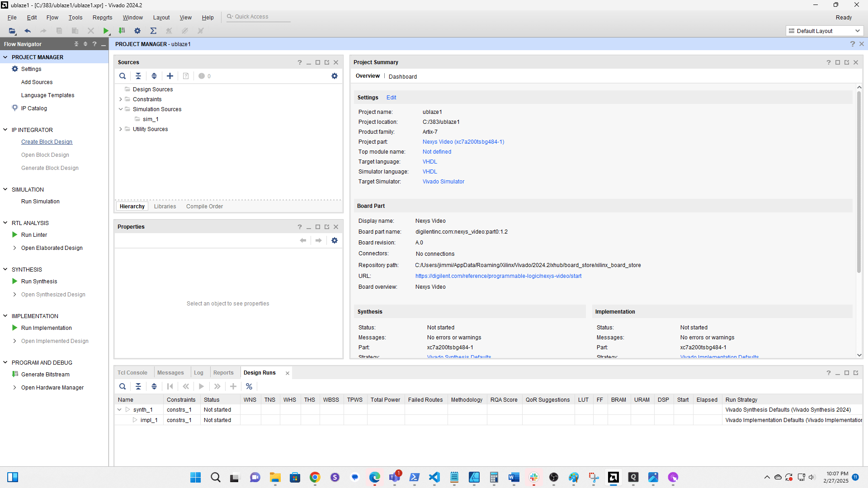This screenshot has width=868, height=488.
Task: Collapse the SYNTHESIS section in Flow Navigator
Action: [x=5, y=269]
